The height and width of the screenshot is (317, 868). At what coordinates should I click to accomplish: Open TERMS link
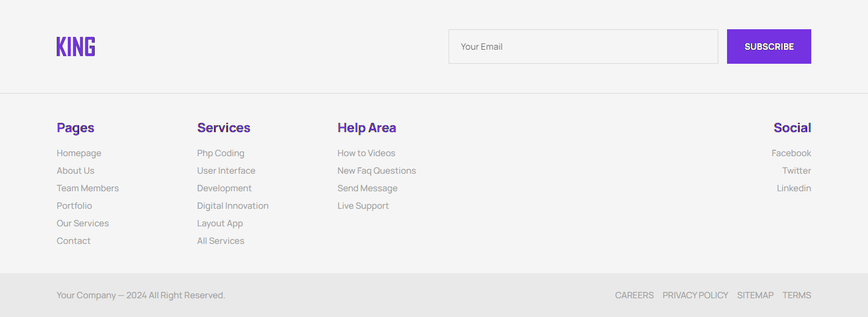(797, 295)
